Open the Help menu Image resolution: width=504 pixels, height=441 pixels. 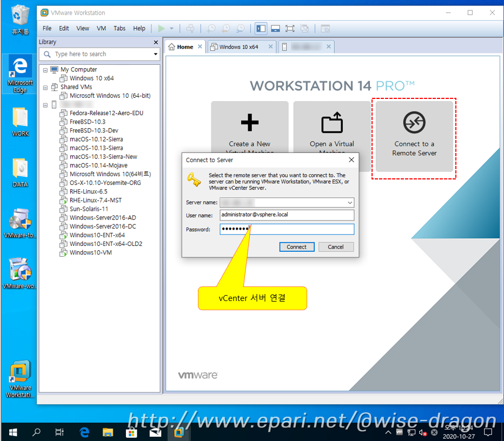(x=139, y=28)
